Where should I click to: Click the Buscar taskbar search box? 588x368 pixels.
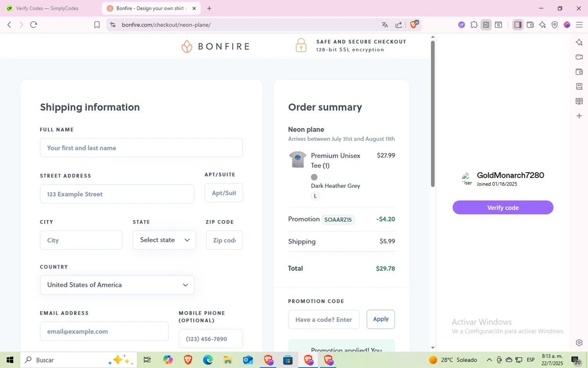(78, 360)
